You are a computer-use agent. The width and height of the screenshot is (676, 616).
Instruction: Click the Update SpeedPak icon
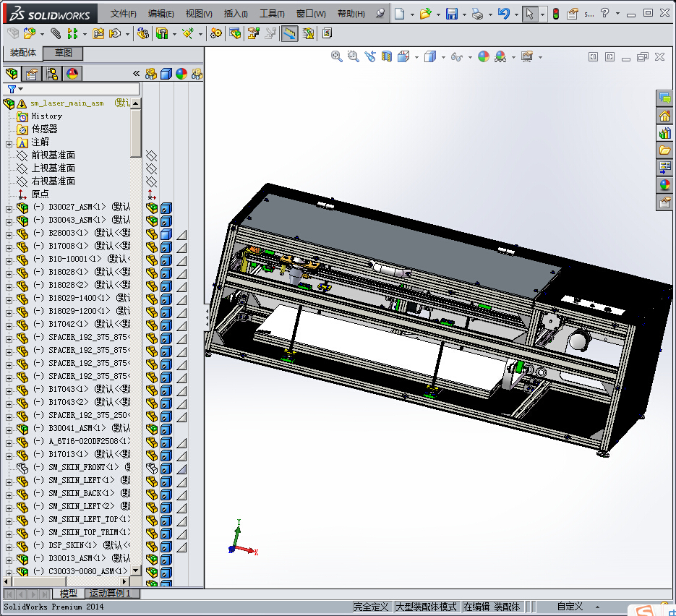coord(308,33)
